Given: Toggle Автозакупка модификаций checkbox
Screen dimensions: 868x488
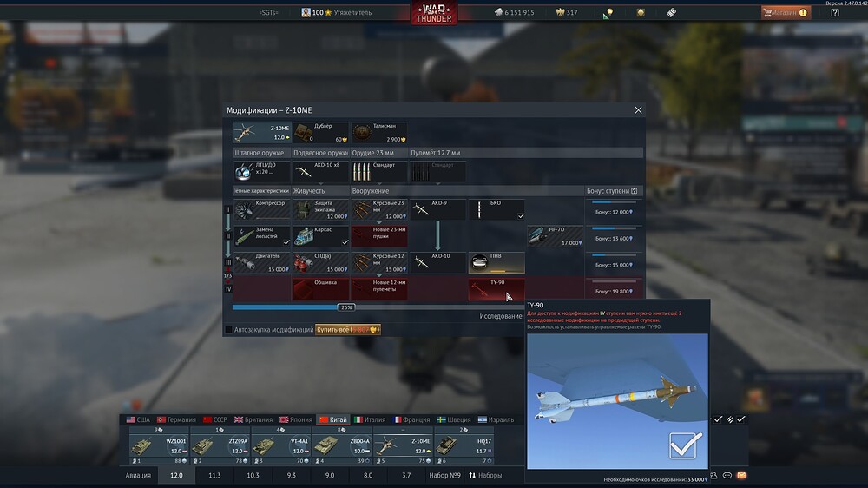Looking at the screenshot, I should [x=228, y=330].
